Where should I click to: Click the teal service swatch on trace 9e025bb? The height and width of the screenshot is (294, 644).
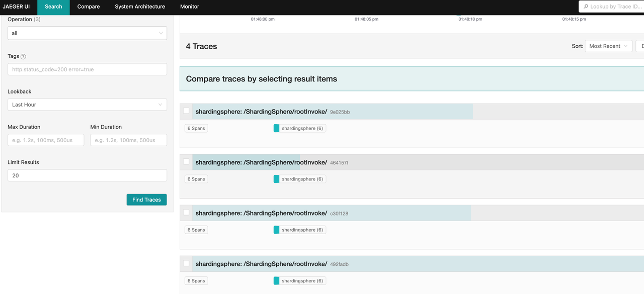(x=276, y=128)
